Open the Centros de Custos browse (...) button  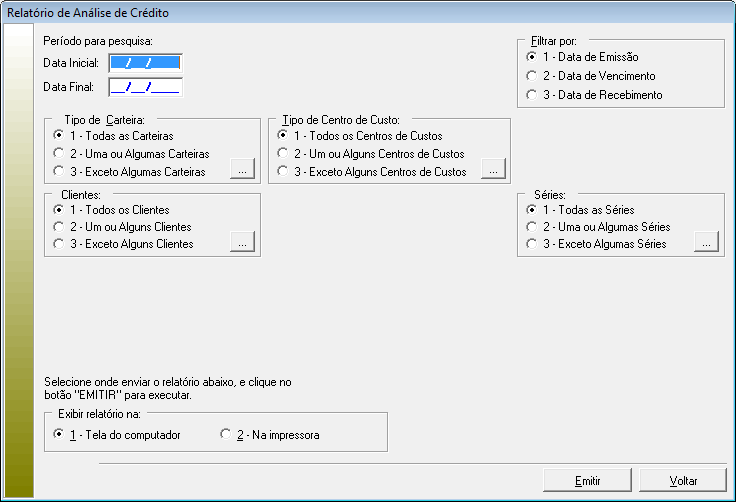coord(492,171)
